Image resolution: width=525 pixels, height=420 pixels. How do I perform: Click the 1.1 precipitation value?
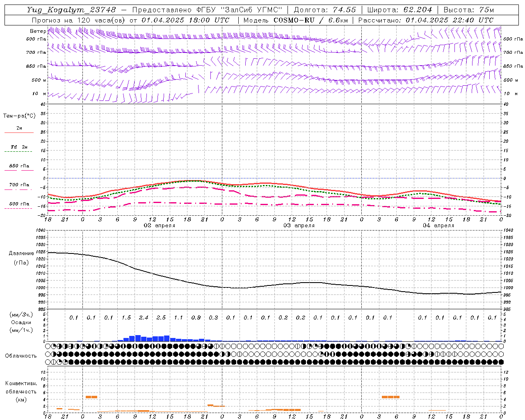pyautogui.click(x=178, y=318)
